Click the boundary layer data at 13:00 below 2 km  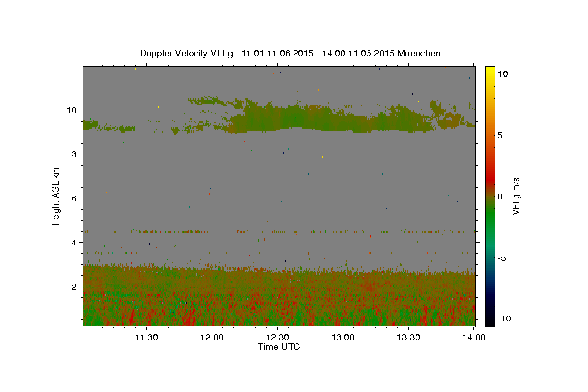pyautogui.click(x=343, y=306)
